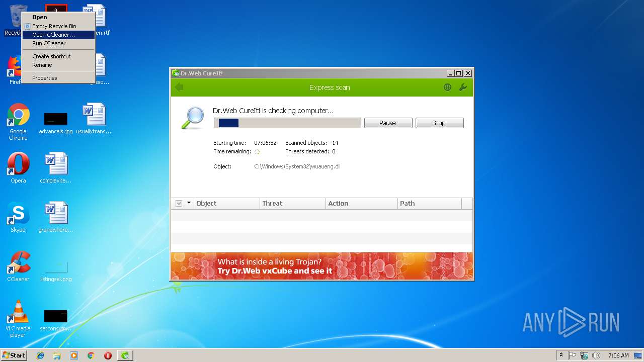Expand the dropdown arrow beside select-all checkbox

click(189, 203)
